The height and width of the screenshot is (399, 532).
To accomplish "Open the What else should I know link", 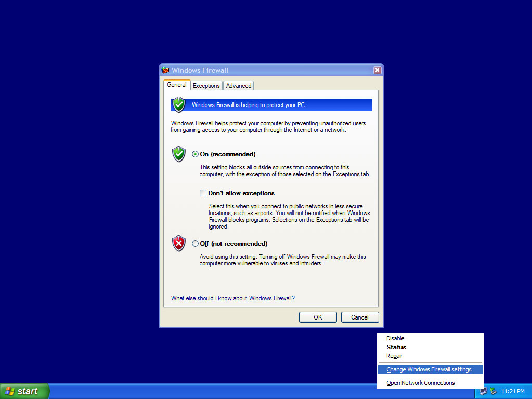I will click(x=233, y=298).
